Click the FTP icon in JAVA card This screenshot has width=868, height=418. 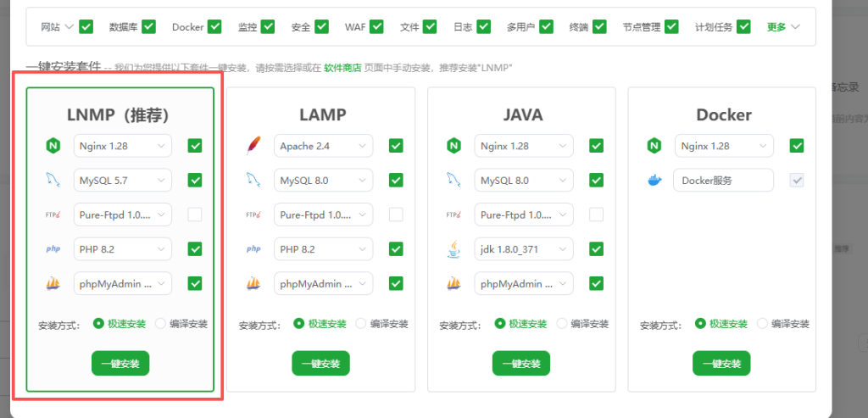pos(454,215)
